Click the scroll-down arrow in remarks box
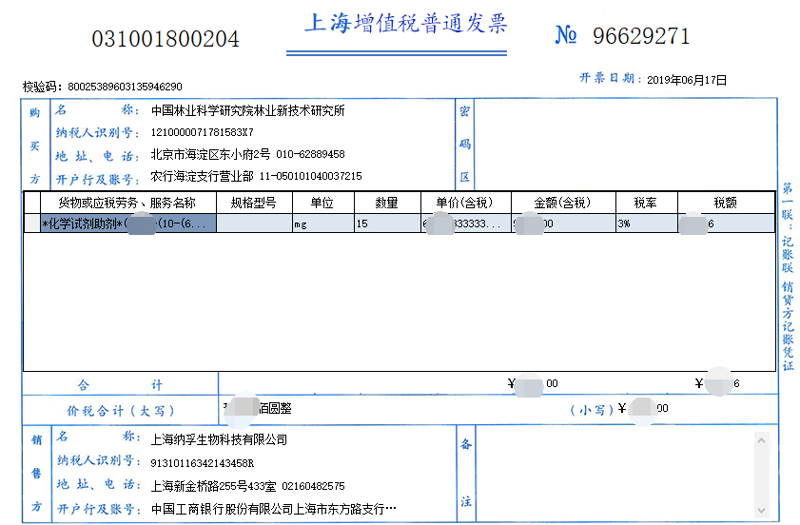This screenshot has width=800, height=525. tap(762, 511)
